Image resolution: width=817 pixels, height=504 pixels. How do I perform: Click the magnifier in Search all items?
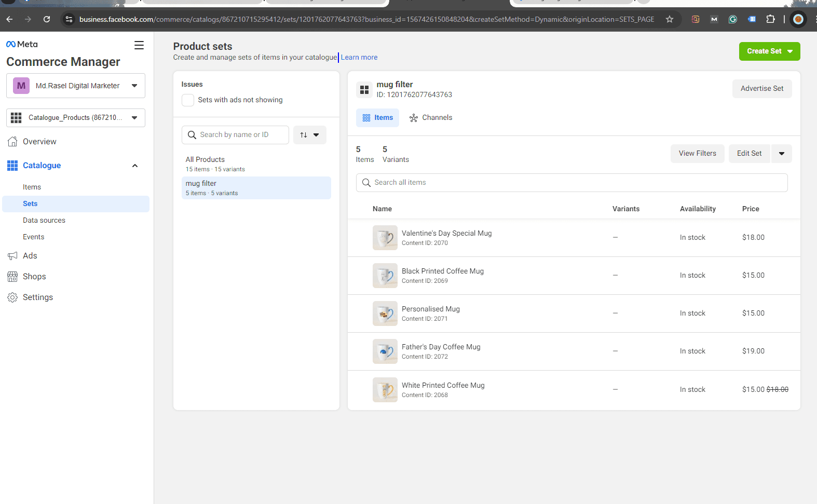click(x=366, y=183)
